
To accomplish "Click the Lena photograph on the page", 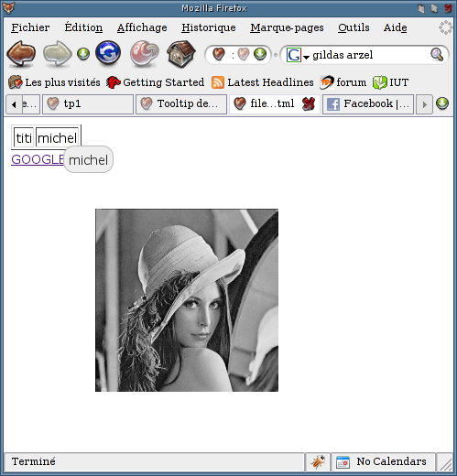I will [187, 300].
